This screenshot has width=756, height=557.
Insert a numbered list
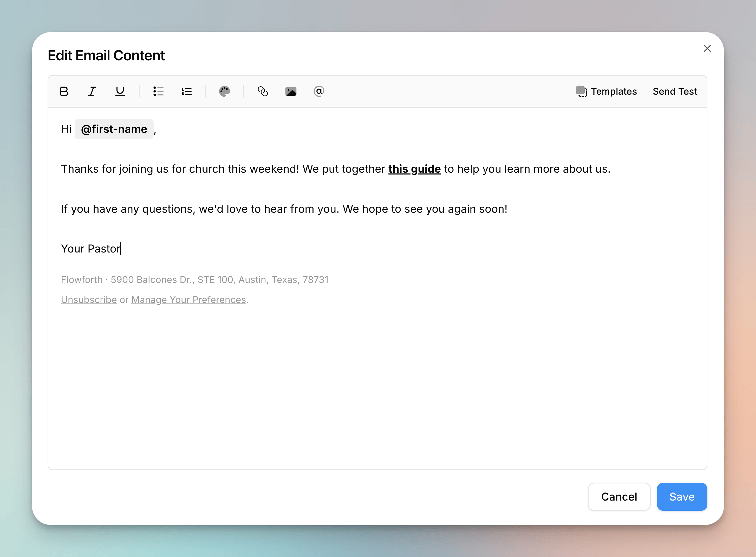click(x=186, y=91)
